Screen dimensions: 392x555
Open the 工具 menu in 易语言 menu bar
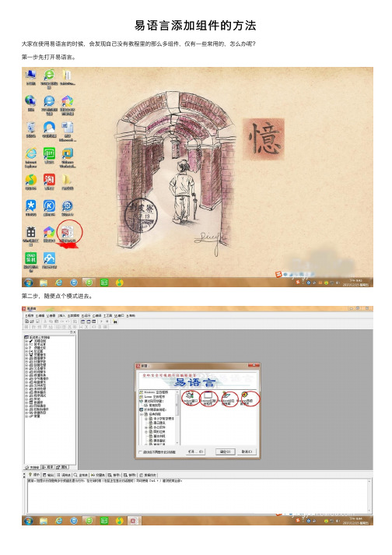[x=107, y=315]
